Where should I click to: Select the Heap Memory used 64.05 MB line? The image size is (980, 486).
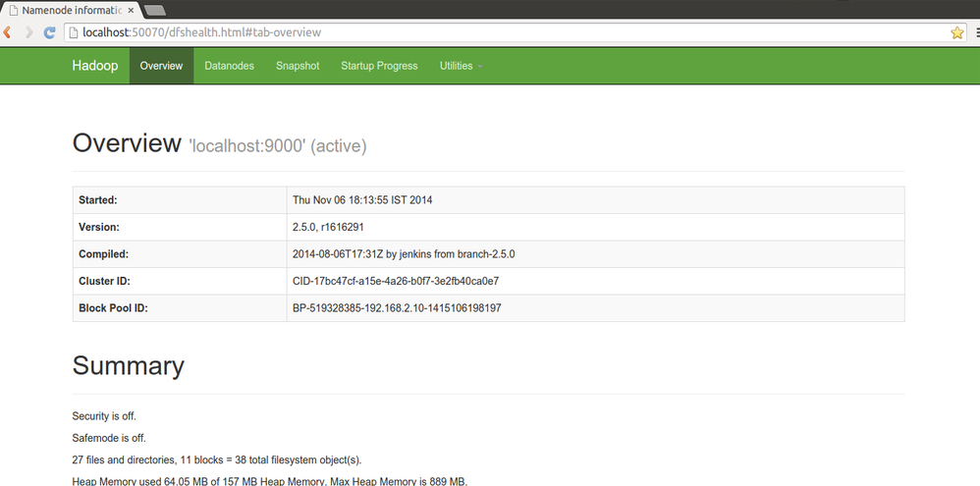click(x=270, y=482)
